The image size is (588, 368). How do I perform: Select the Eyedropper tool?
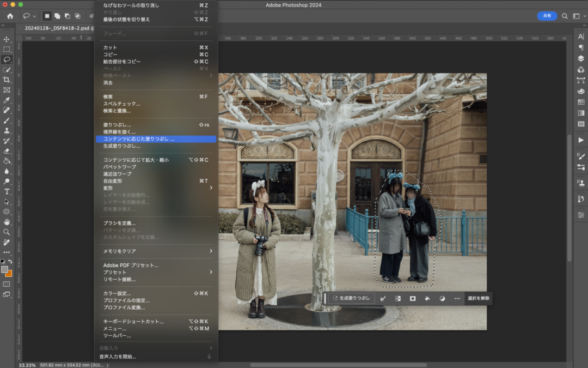coord(7,100)
